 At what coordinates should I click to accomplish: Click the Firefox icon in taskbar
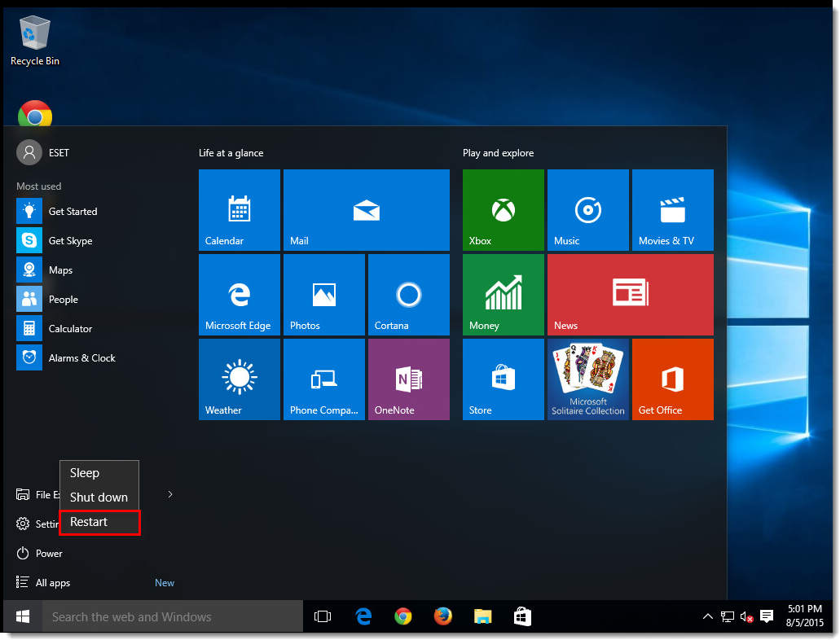(442, 616)
